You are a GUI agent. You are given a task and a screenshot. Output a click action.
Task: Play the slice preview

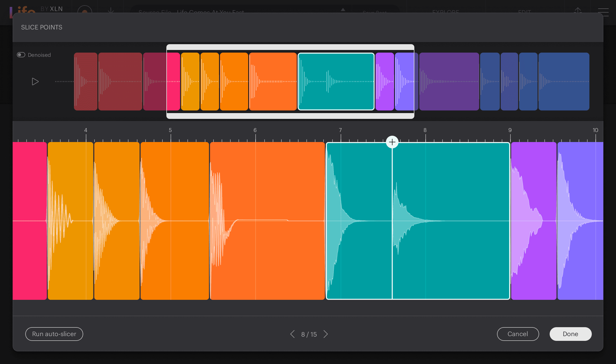(x=35, y=81)
